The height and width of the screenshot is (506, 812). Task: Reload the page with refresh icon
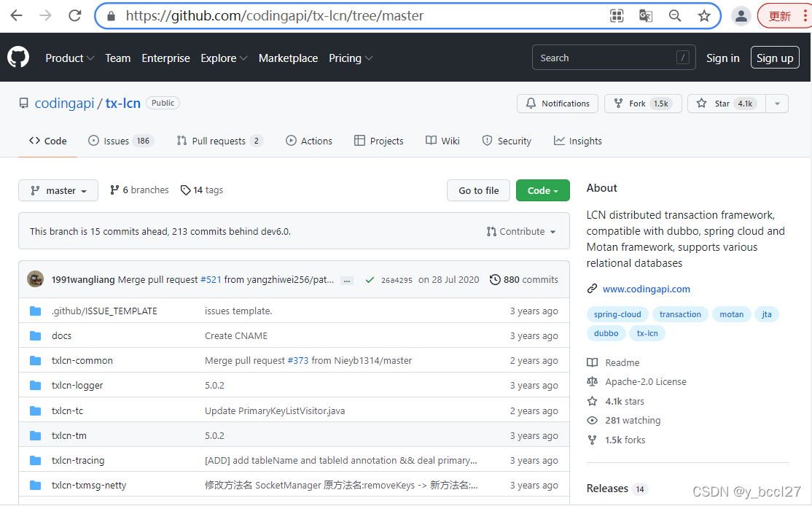pos(75,15)
